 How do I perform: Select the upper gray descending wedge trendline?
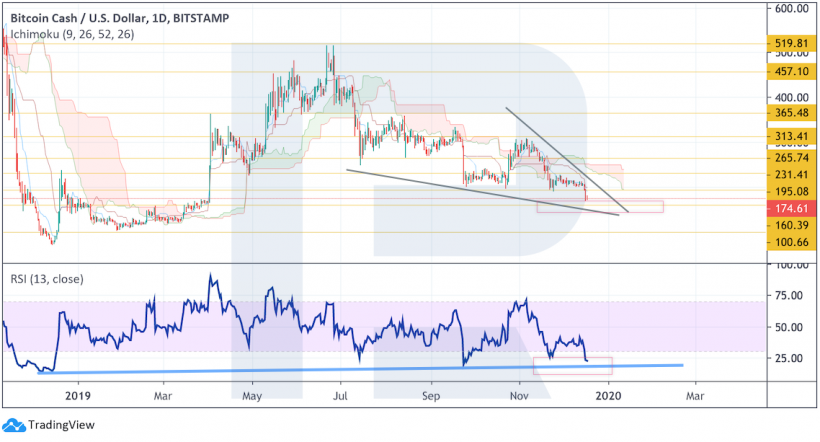[567, 160]
